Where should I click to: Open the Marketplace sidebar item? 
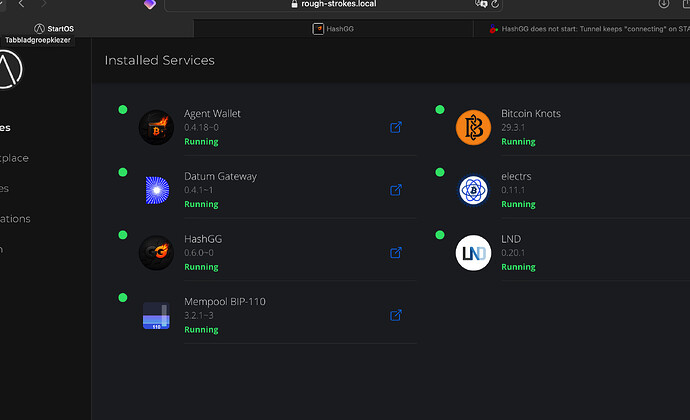[14, 158]
